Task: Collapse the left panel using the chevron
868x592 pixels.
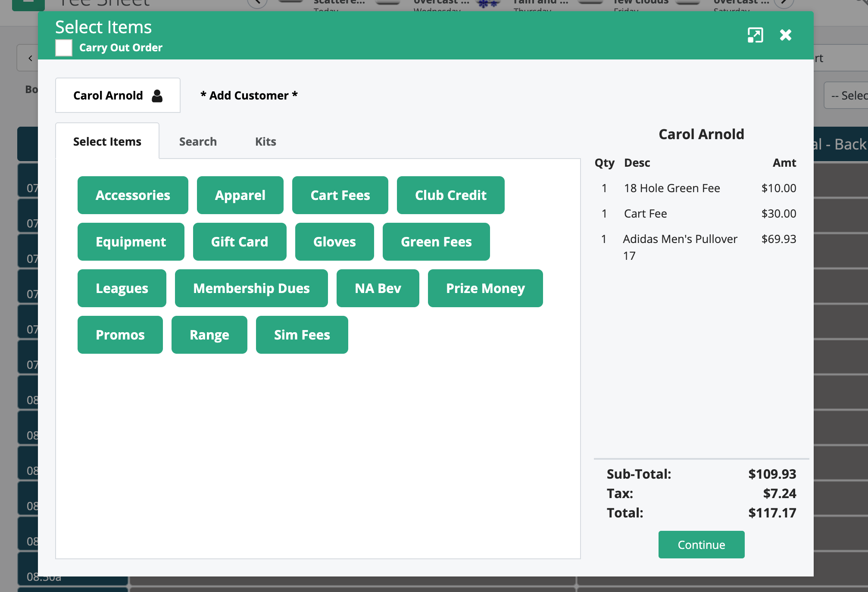Action: click(x=29, y=57)
